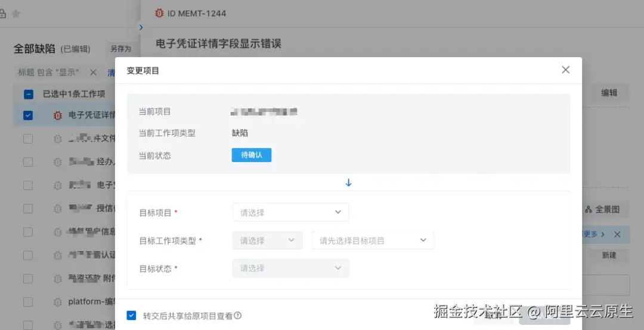The image size is (644, 330).
Task: Open the 请先选择目标项目 dropdown
Action: pyautogui.click(x=373, y=241)
